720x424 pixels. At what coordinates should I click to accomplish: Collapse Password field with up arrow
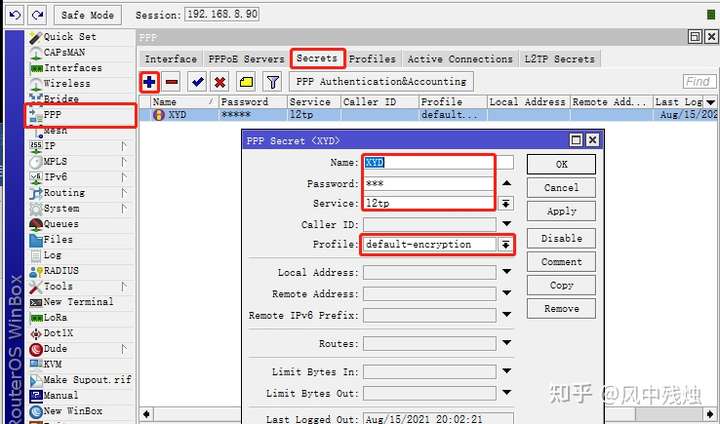click(506, 183)
